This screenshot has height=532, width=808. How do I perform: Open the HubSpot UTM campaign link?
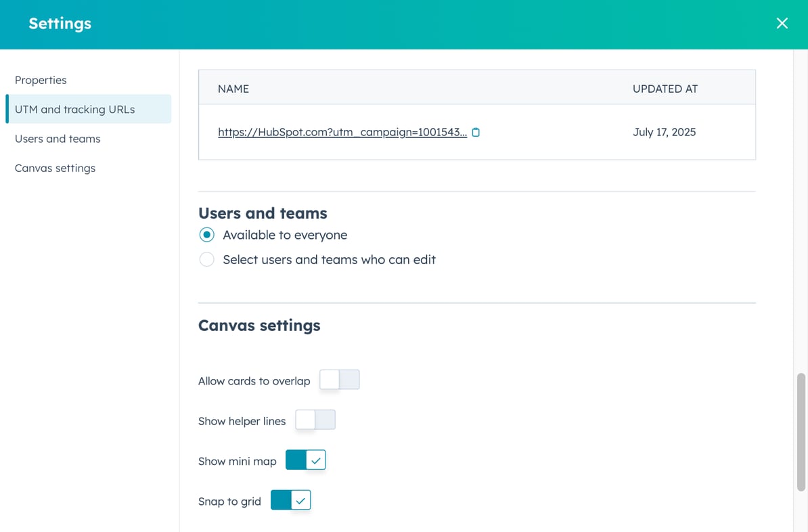pyautogui.click(x=342, y=132)
